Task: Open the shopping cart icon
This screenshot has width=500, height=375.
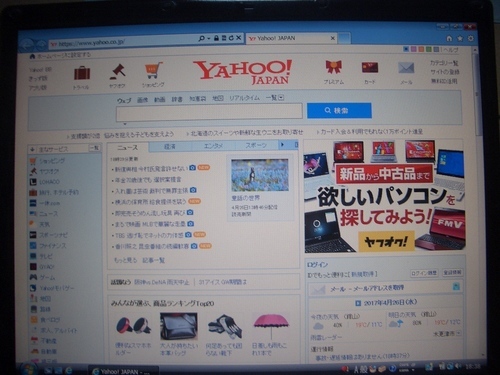Action: tap(153, 70)
